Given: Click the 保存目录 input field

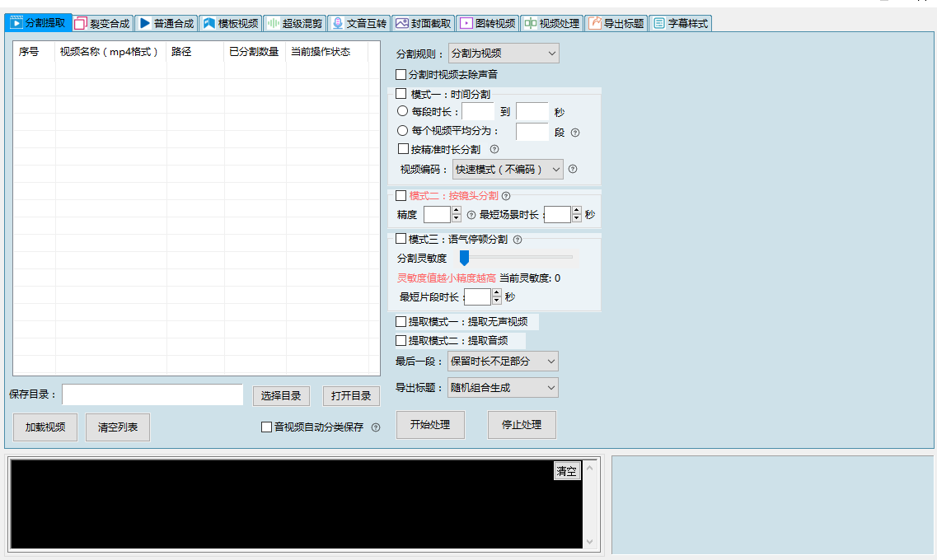Looking at the screenshot, I should (152, 395).
